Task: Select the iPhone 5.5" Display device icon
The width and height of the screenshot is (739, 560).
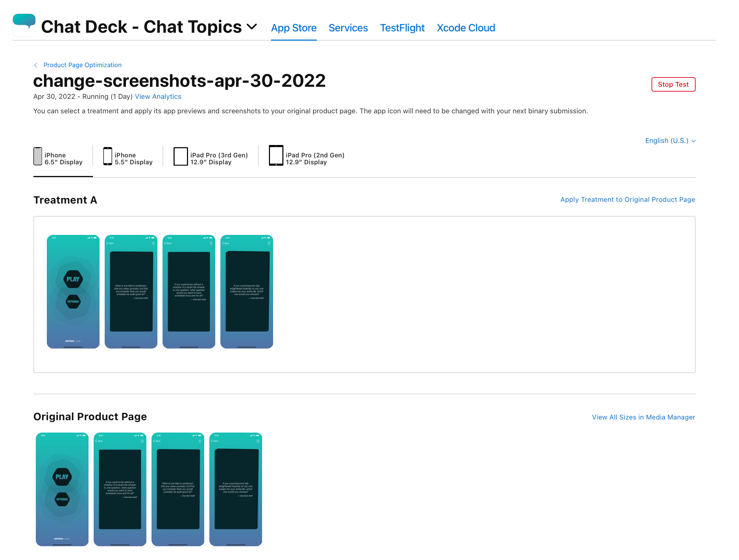Action: 107,156
